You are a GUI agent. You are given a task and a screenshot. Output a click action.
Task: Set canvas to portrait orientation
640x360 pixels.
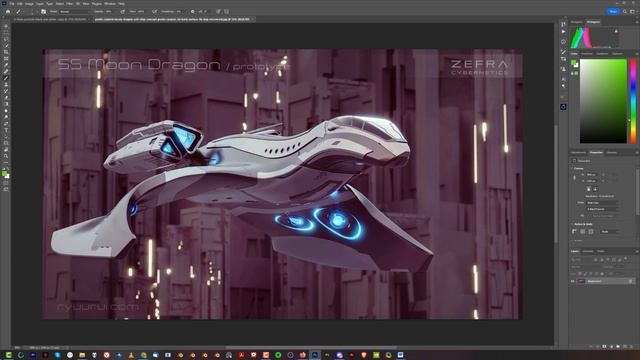pyautogui.click(x=589, y=189)
